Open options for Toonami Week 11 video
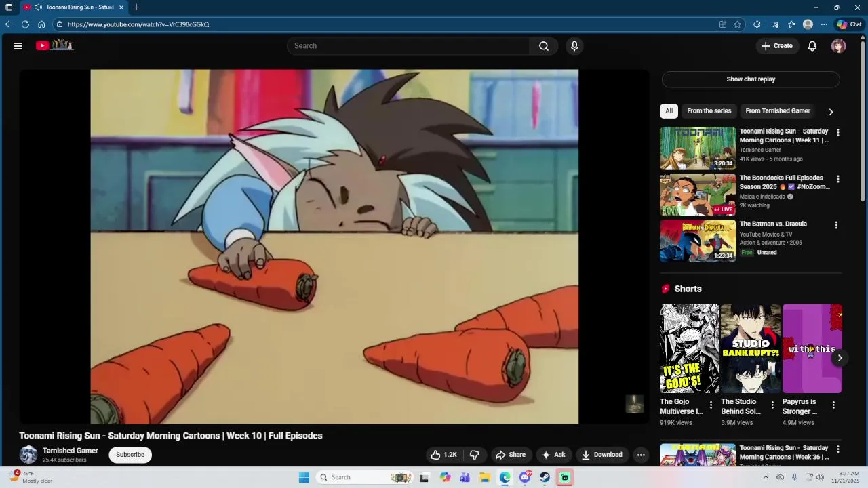Viewport: 868px width, 488px height. [x=837, y=133]
